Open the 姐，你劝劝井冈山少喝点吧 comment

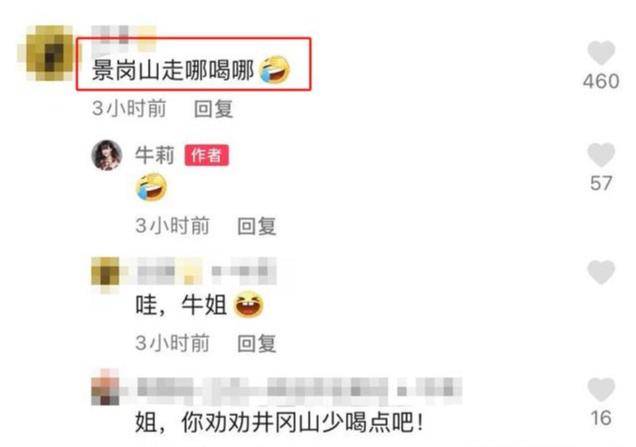[279, 423]
